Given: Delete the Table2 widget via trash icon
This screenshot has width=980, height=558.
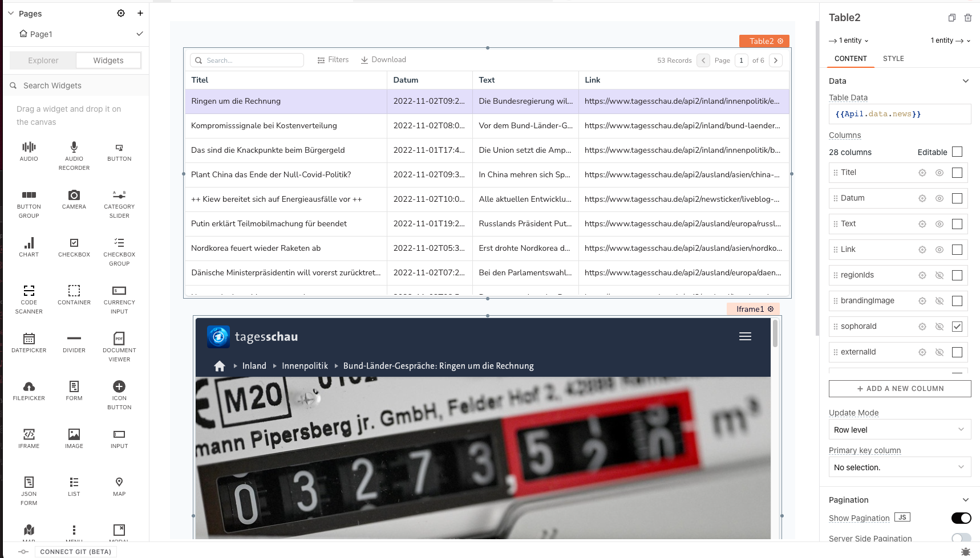Looking at the screenshot, I should pyautogui.click(x=968, y=18).
